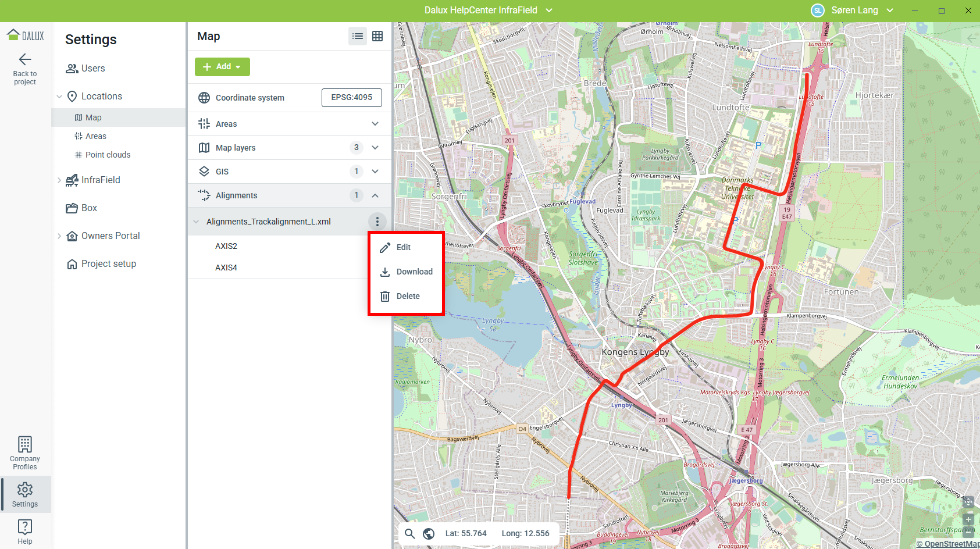Open Point clouds under Locations
This screenshot has height=549, width=980.
tap(108, 155)
